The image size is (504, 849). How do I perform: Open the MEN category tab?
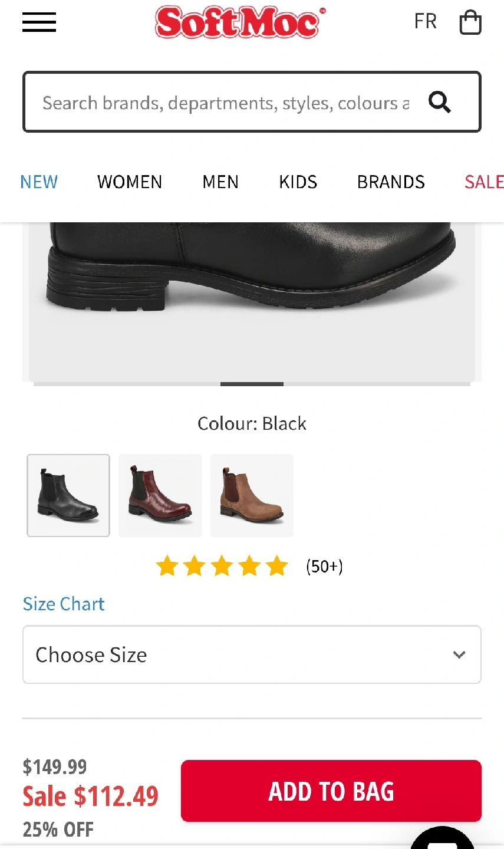click(220, 182)
